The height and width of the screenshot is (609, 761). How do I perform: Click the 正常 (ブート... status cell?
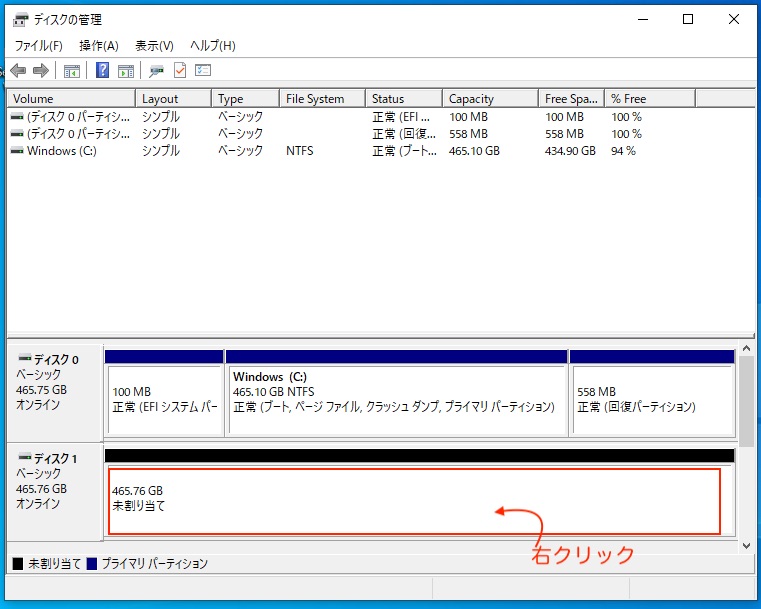point(405,151)
